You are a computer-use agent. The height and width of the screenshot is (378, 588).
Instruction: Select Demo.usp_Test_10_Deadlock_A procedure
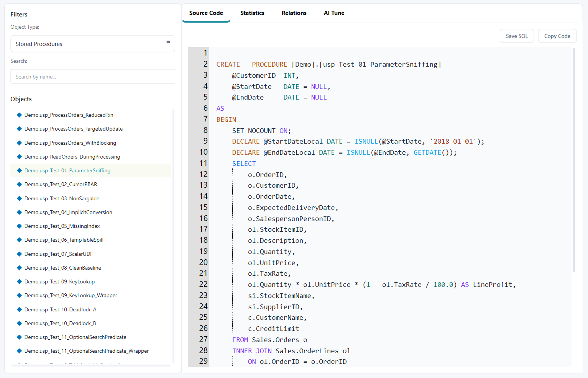(91, 309)
